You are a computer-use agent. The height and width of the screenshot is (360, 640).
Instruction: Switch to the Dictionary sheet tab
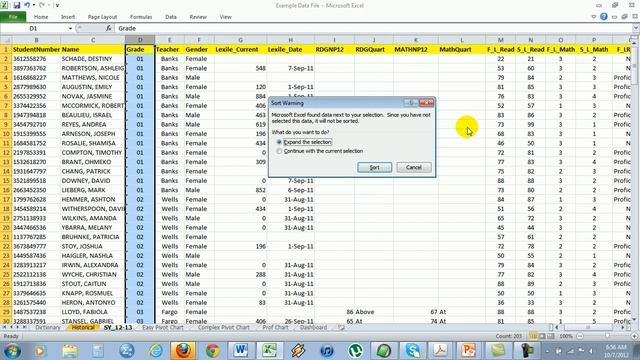coord(48,327)
